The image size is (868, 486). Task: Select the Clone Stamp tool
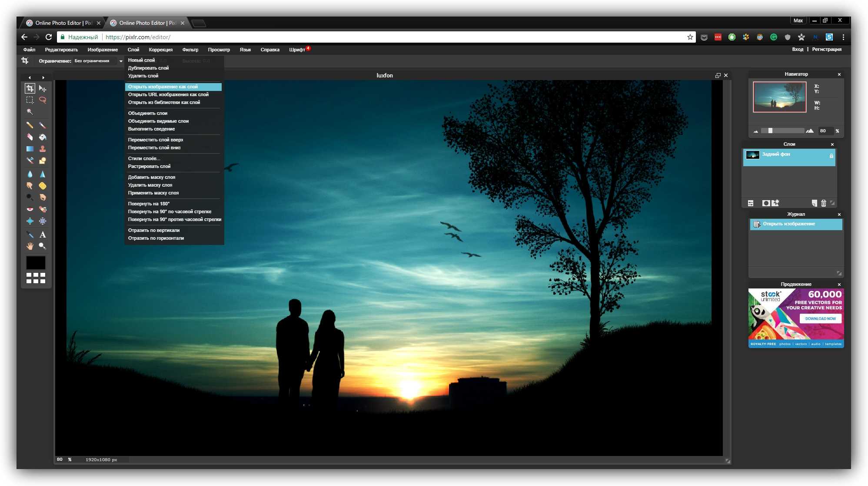[x=43, y=149]
